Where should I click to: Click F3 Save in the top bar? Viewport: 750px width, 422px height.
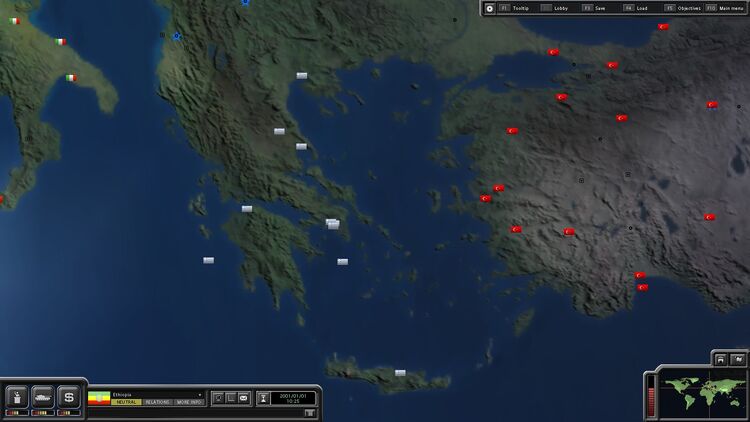click(x=594, y=8)
